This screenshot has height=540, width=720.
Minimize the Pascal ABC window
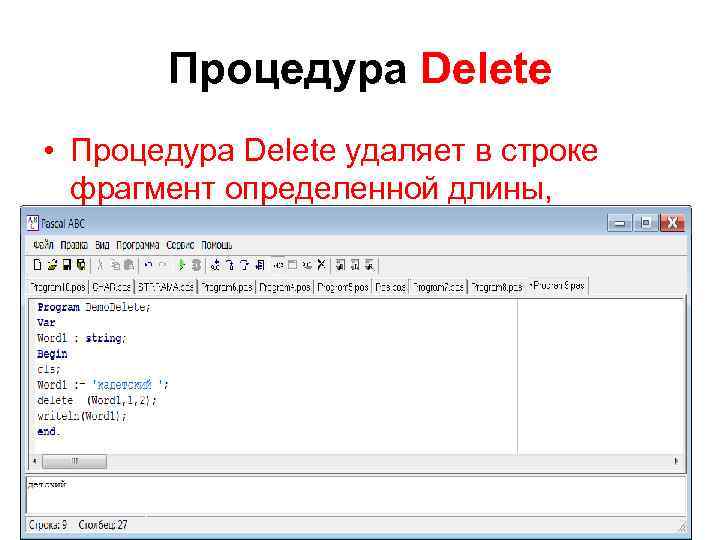click(x=619, y=223)
